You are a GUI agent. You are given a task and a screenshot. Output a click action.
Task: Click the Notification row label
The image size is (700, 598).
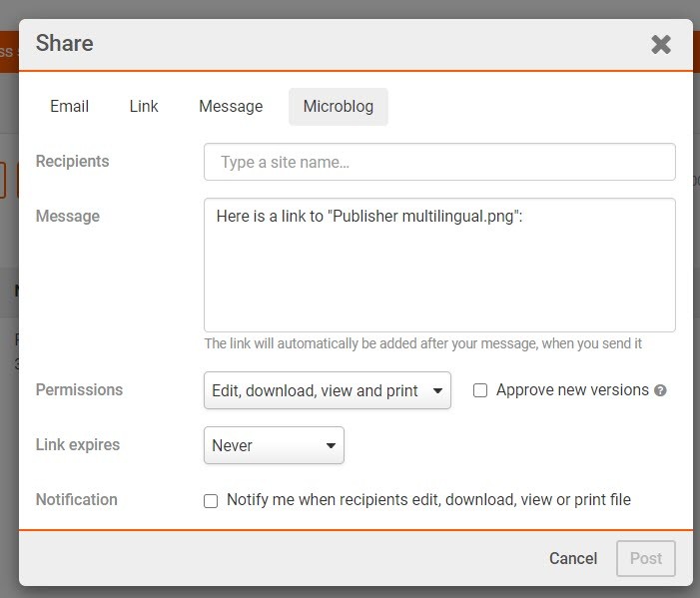click(76, 500)
